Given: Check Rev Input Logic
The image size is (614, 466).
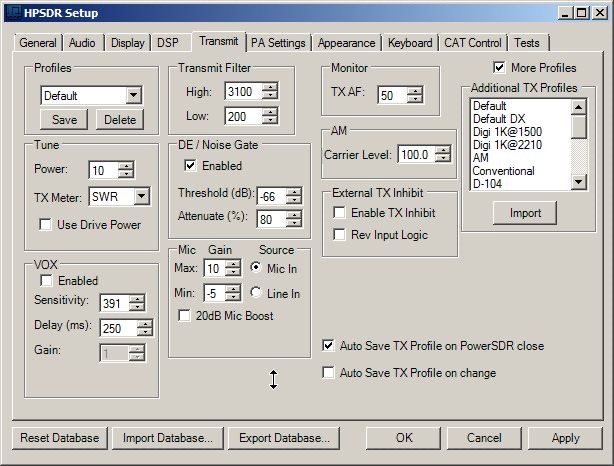Looking at the screenshot, I should click(x=339, y=235).
